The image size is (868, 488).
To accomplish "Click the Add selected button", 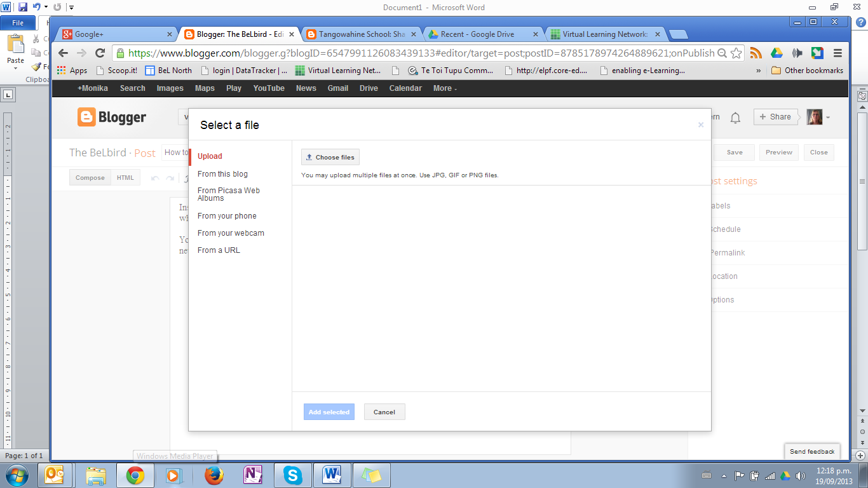I will tap(329, 412).
